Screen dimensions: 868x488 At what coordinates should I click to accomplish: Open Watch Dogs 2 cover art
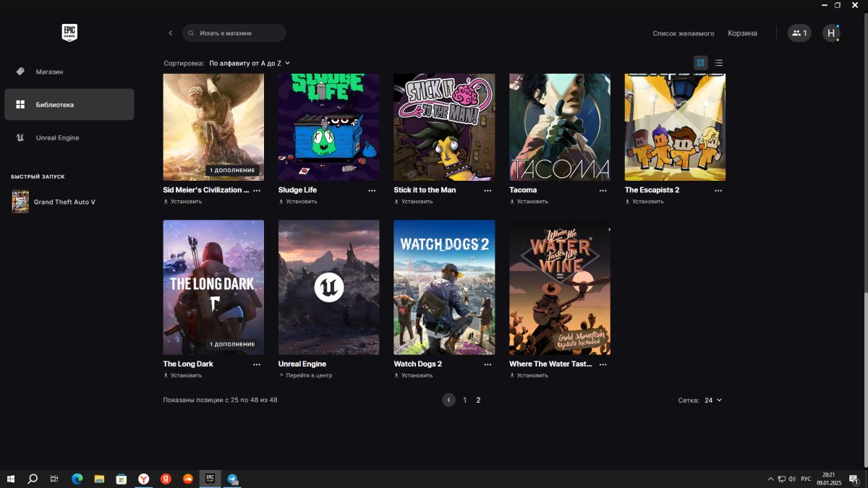coord(444,288)
